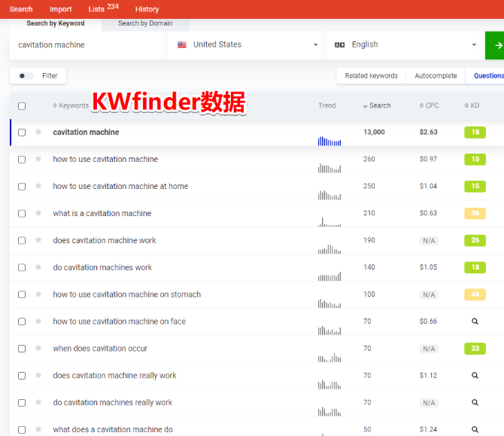Image resolution: width=504 pixels, height=436 pixels.
Task: Toggle the Filter switch
Action: coord(26,76)
